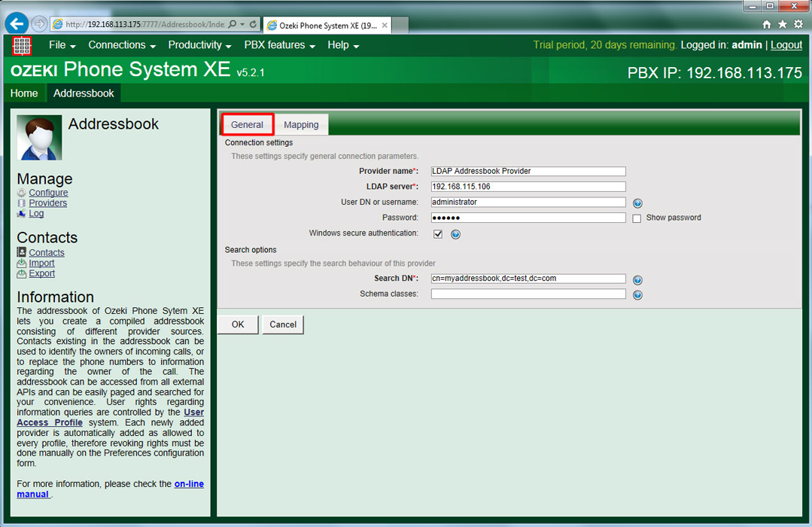Click the User DN or username field
This screenshot has width=812, height=527.
(x=528, y=202)
